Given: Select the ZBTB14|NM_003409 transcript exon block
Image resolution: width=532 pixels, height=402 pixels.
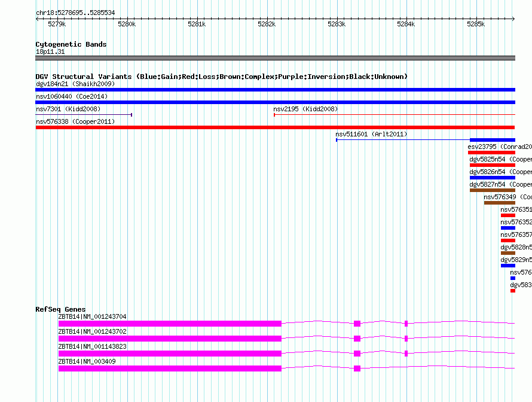Looking at the screenshot, I should 170,368.
